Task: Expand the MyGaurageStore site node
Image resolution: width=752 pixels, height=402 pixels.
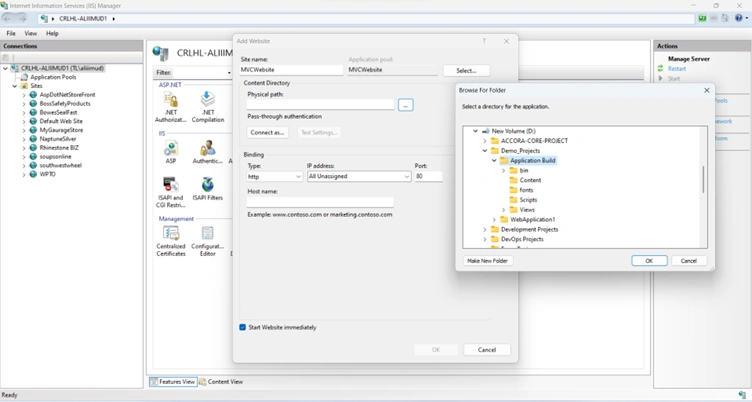Action: click(x=24, y=130)
